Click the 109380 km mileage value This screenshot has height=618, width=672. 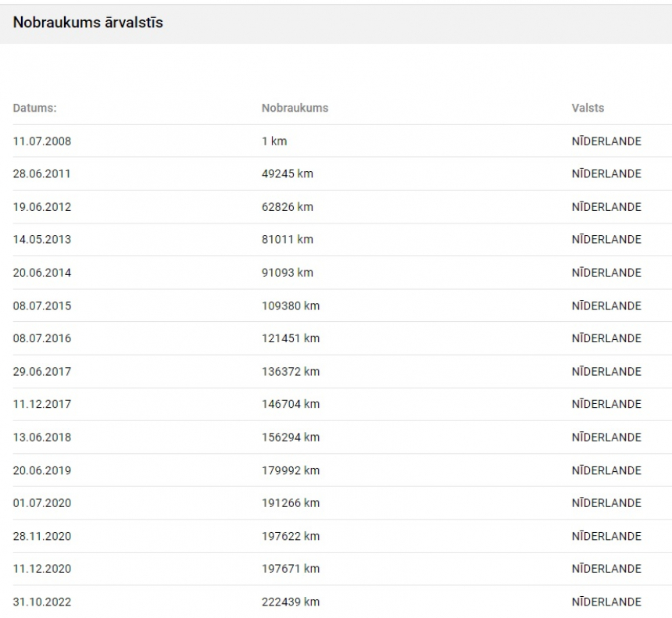pyautogui.click(x=291, y=306)
